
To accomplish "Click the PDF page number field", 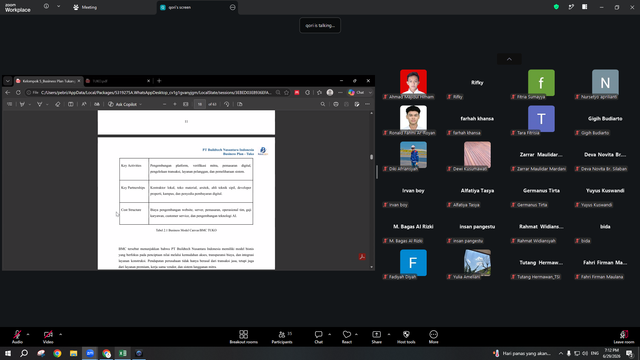I will coord(200,104).
